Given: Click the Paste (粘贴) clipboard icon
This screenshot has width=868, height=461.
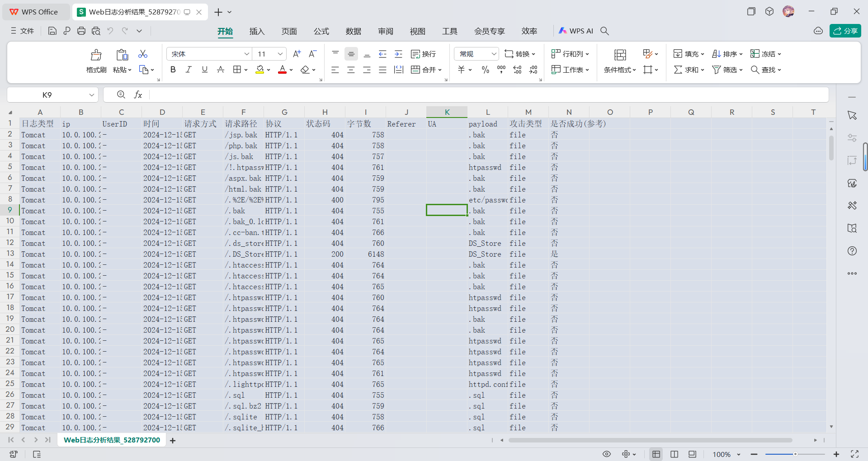Looking at the screenshot, I should point(122,55).
